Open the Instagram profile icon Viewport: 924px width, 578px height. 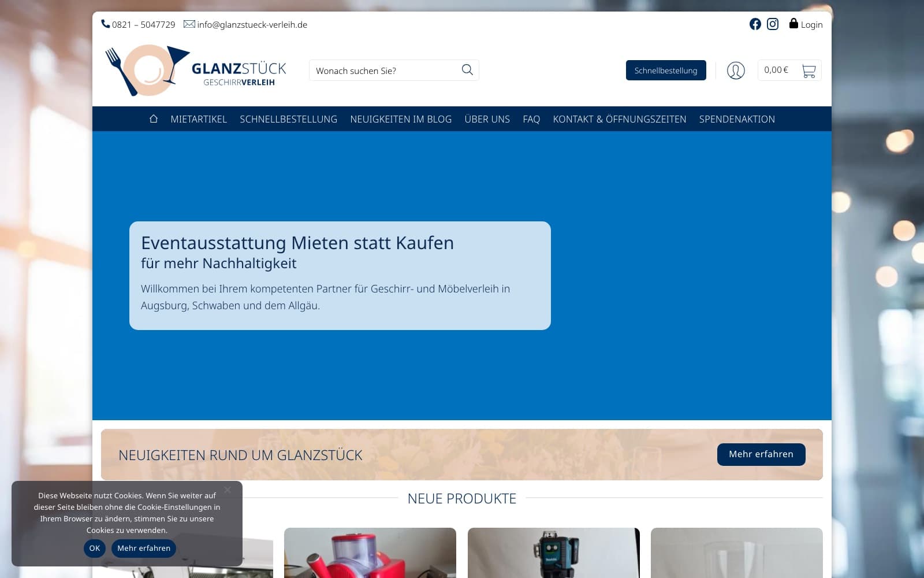(773, 24)
